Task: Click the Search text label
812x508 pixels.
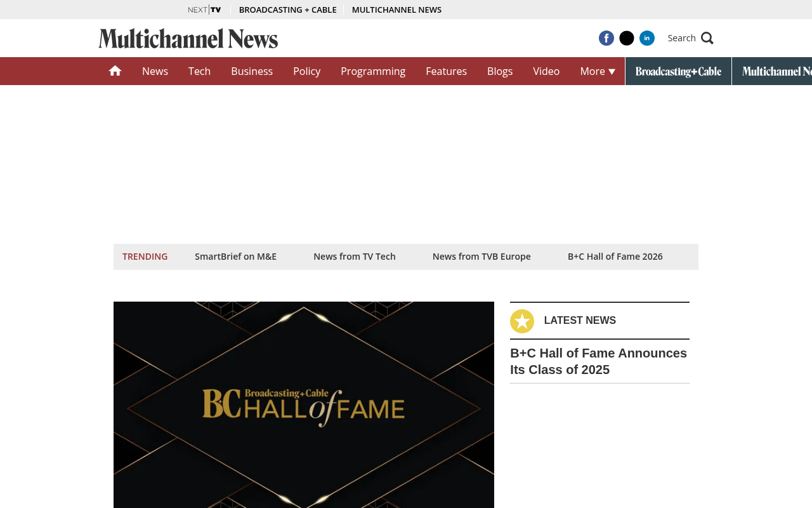Action: point(682,38)
